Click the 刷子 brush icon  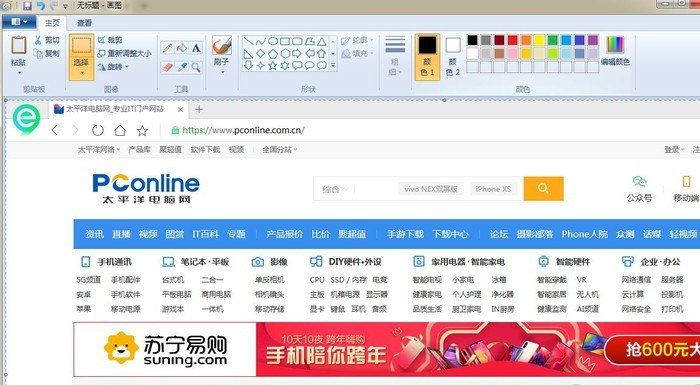(222, 46)
